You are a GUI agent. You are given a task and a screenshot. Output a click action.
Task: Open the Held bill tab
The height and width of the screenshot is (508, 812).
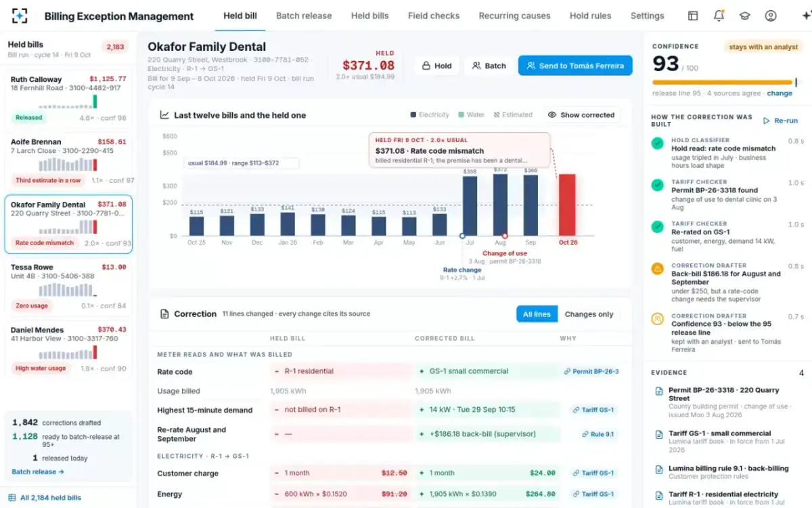[240, 16]
